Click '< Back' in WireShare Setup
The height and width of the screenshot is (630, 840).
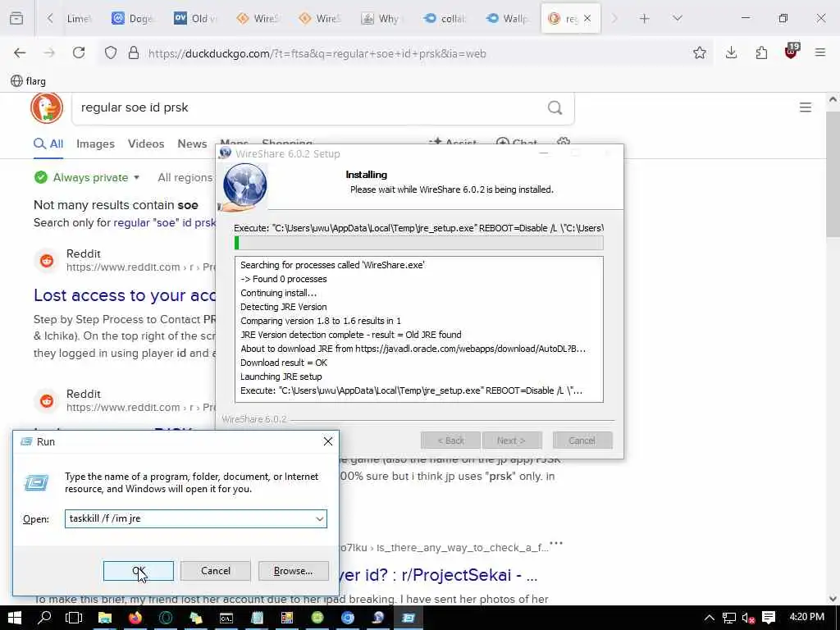point(450,441)
